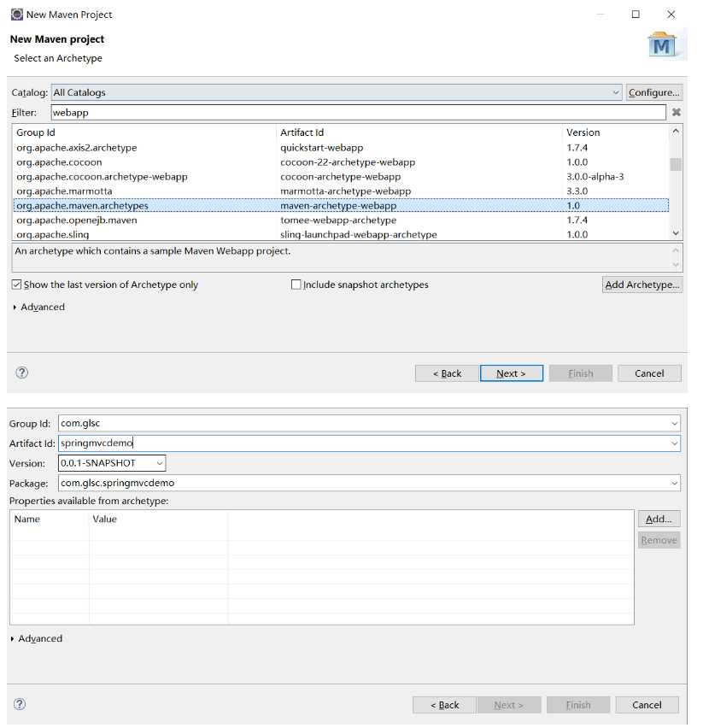
Task: Click the archetype list scrollbar thumb
Action: click(x=676, y=164)
